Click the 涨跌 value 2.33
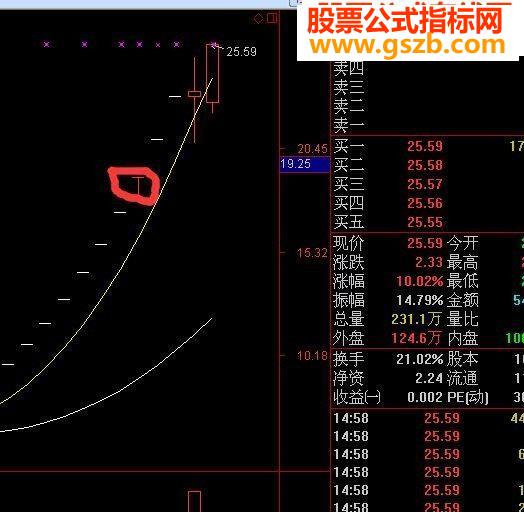 [x=429, y=262]
